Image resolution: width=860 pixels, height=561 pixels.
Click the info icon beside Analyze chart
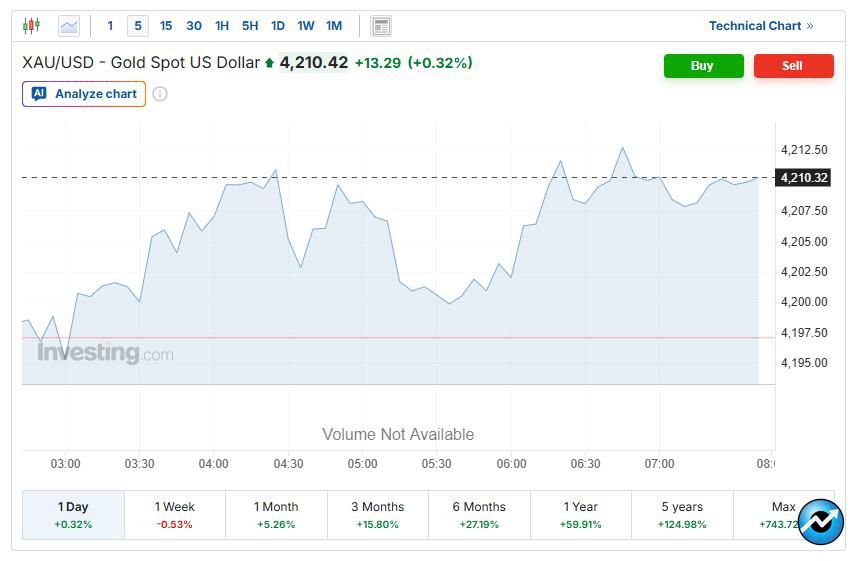click(160, 94)
